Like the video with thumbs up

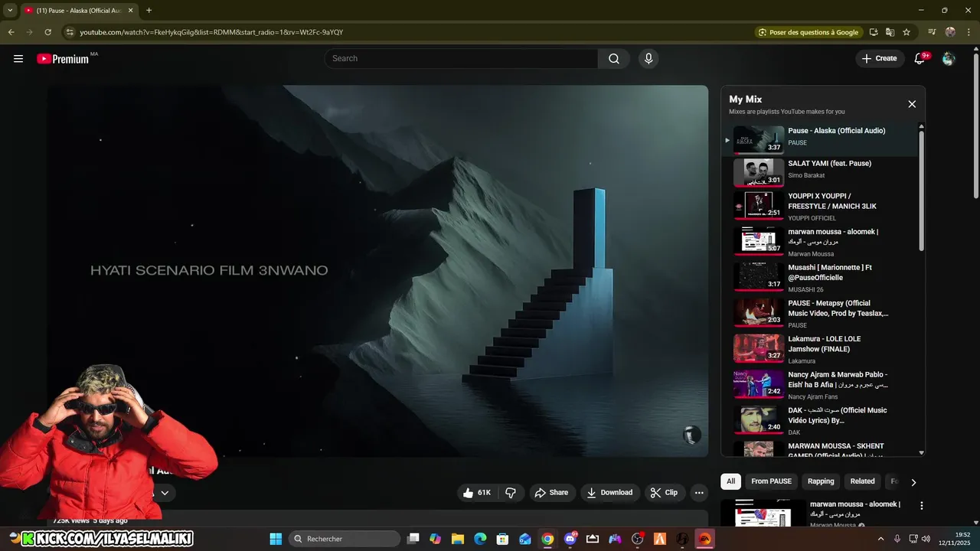(476, 493)
